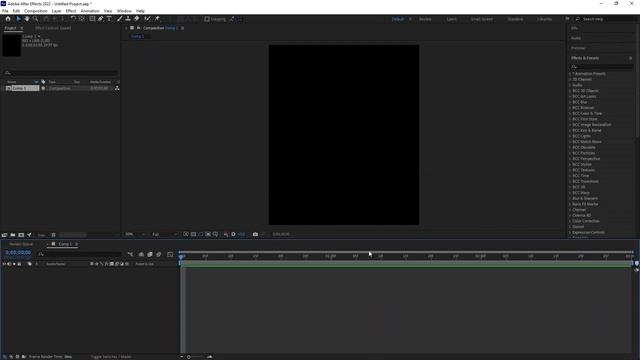Click the Comp 1 breadcrumb in viewer
Viewport: 640px width, 360px height.
coord(138,36)
